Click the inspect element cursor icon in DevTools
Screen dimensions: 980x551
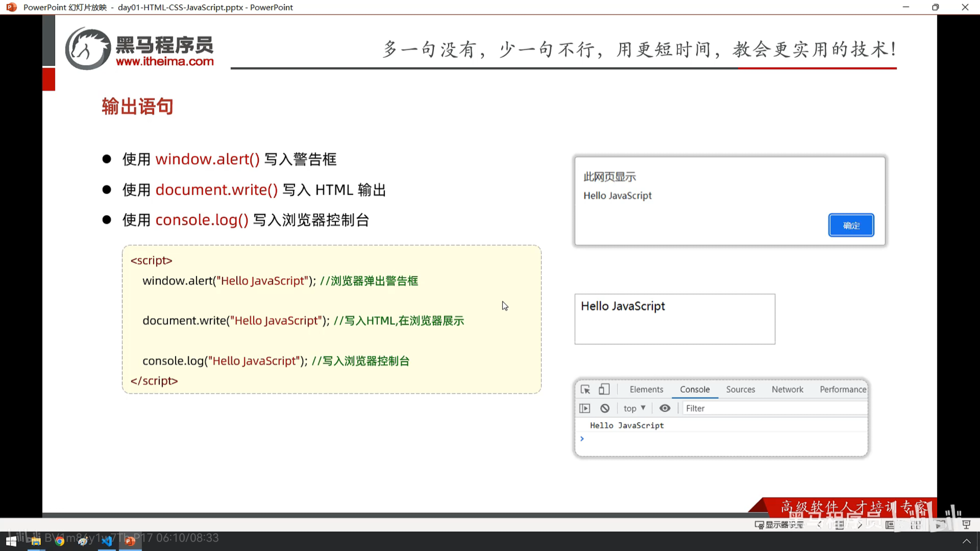coord(585,389)
